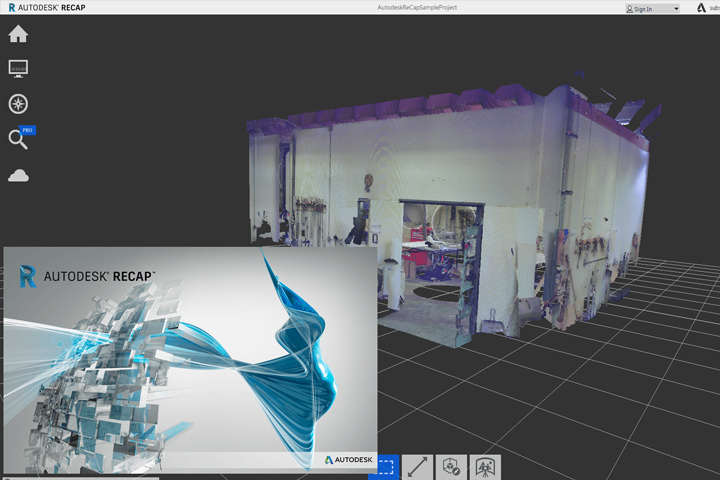
Task: Click the ReCap splash screen image
Action: 191,360
